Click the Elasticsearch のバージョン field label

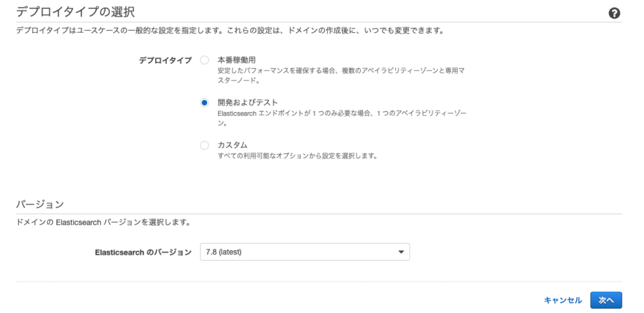click(x=143, y=252)
